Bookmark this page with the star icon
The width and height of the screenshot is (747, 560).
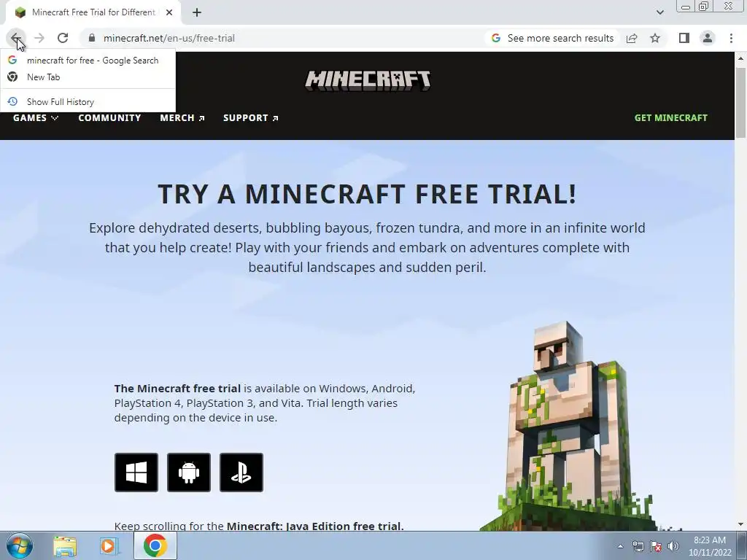click(x=655, y=38)
